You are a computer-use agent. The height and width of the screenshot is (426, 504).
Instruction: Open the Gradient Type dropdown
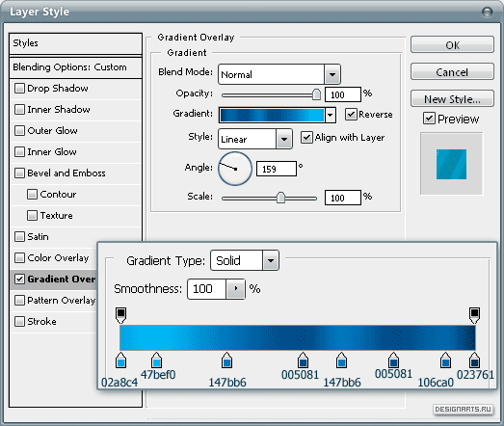[x=271, y=260]
